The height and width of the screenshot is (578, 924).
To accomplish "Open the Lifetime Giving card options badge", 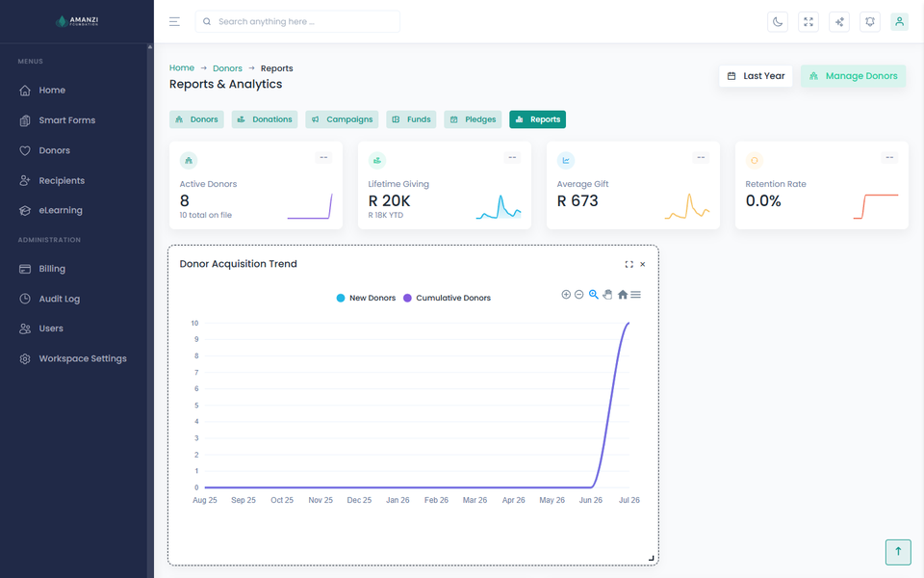I will (512, 157).
